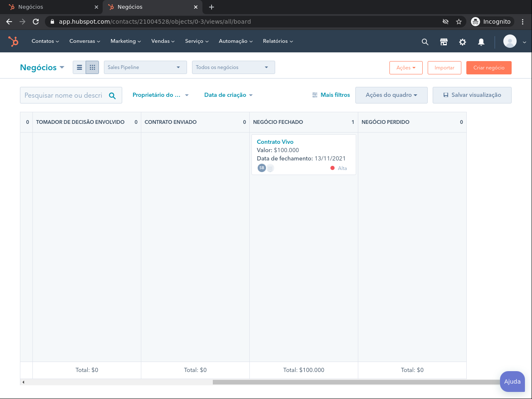Viewport: 532px width, 399px height.
Task: Open the Marketing menu
Action: (x=126, y=41)
